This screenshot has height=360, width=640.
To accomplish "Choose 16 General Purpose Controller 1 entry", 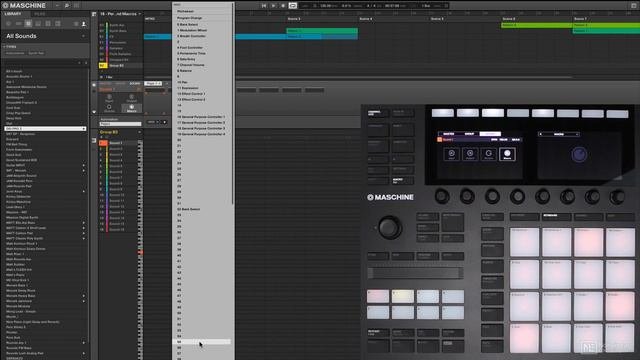I will 203,117.
